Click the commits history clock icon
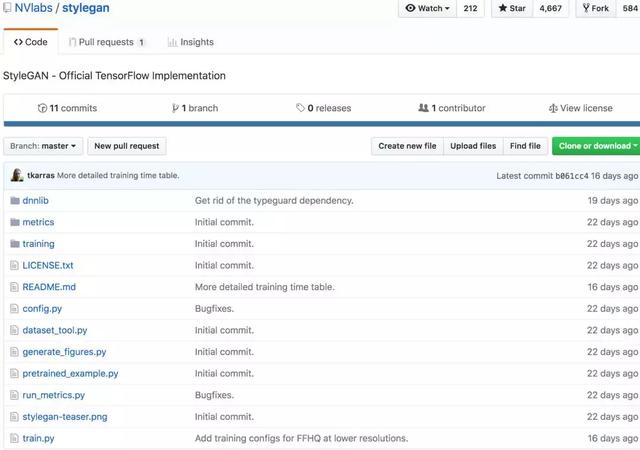 pos(42,108)
